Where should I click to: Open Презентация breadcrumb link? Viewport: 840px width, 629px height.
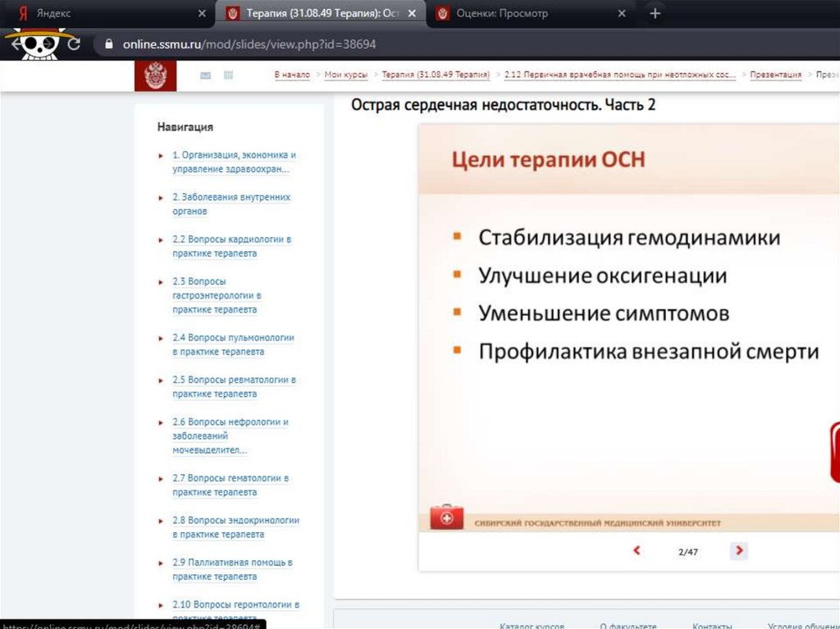click(x=776, y=75)
